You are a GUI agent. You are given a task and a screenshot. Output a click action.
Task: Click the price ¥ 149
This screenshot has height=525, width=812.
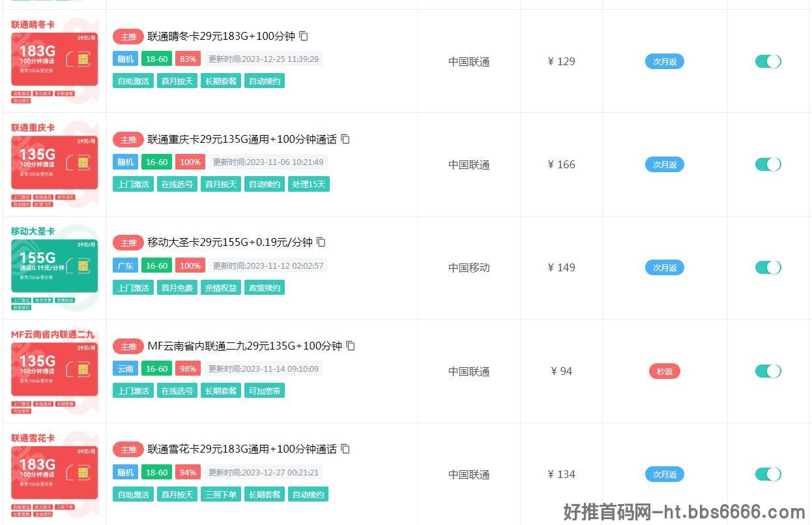[x=562, y=267]
